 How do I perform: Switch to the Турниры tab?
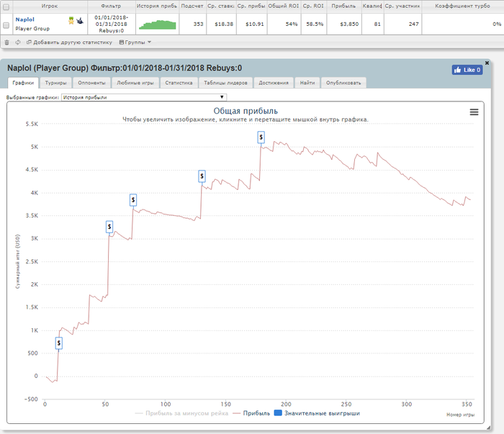click(x=55, y=83)
